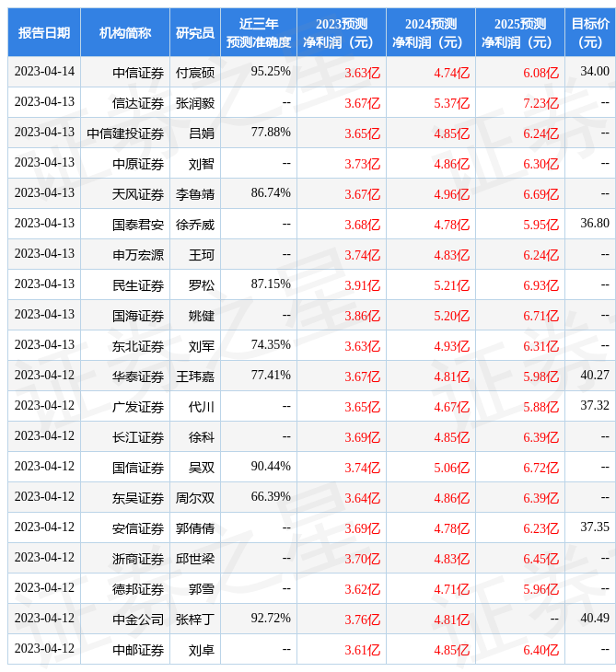Image resolution: width=616 pixels, height=672 pixels.
Task: Click the 目标价 column header
Action: coord(590,32)
